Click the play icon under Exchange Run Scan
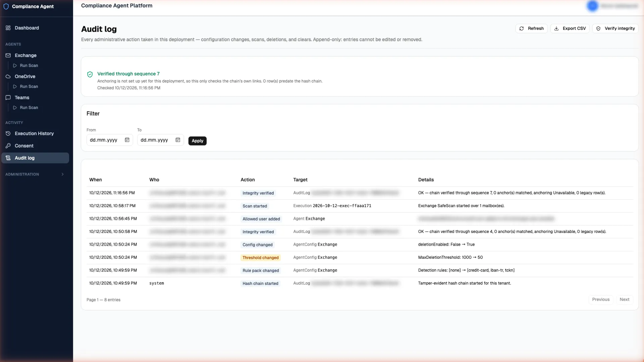 pyautogui.click(x=15, y=66)
